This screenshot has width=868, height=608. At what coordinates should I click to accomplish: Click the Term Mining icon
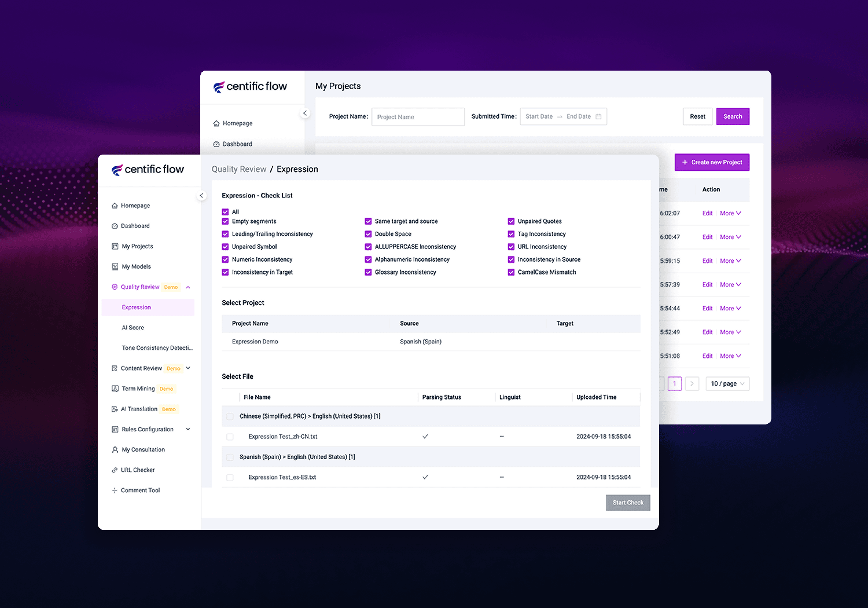(x=115, y=389)
